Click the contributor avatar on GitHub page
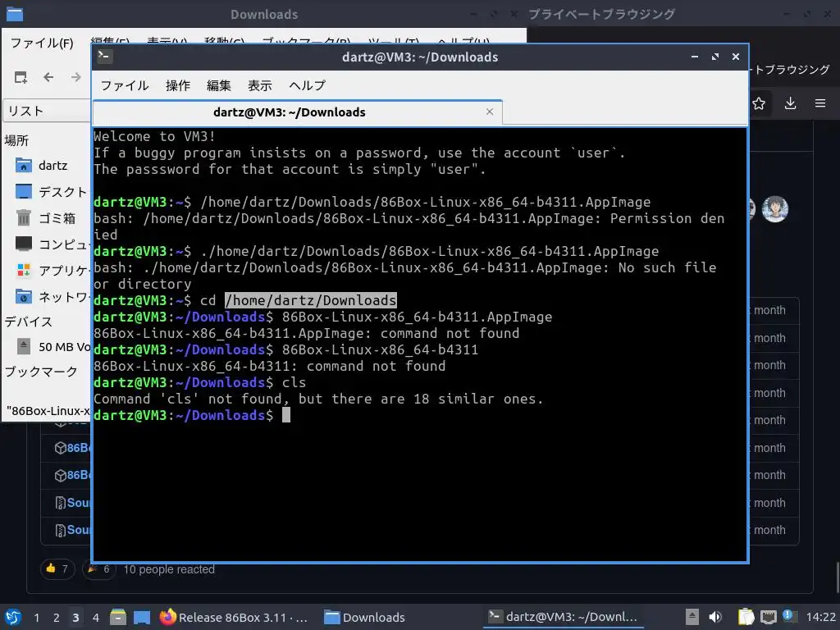840x630 pixels. coord(774,209)
